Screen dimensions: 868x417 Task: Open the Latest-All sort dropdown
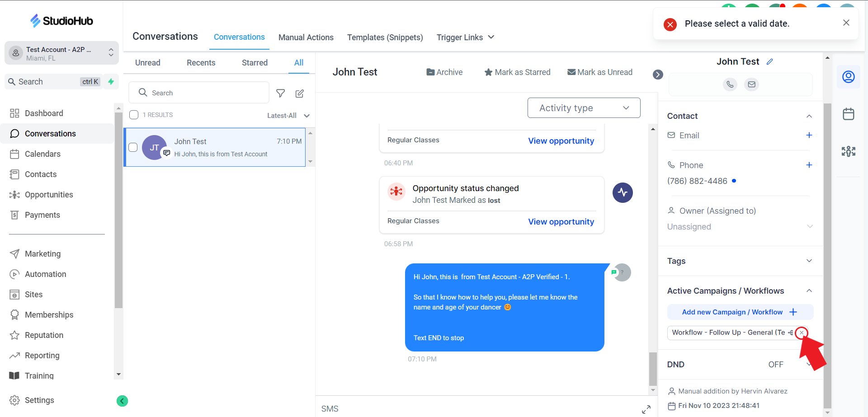288,116
